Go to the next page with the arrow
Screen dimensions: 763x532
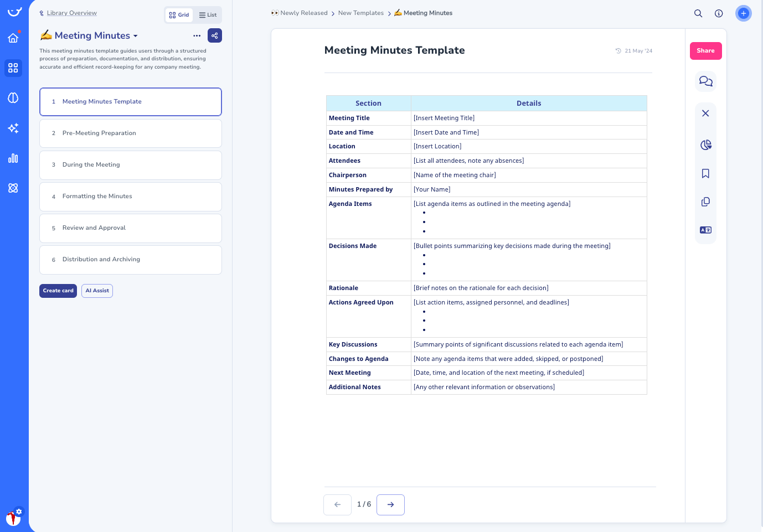point(390,504)
